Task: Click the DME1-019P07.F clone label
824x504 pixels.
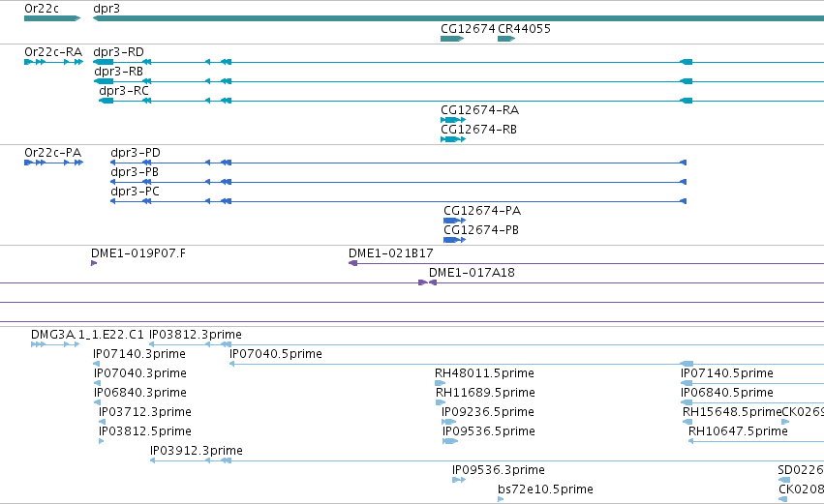Action: coord(138,253)
